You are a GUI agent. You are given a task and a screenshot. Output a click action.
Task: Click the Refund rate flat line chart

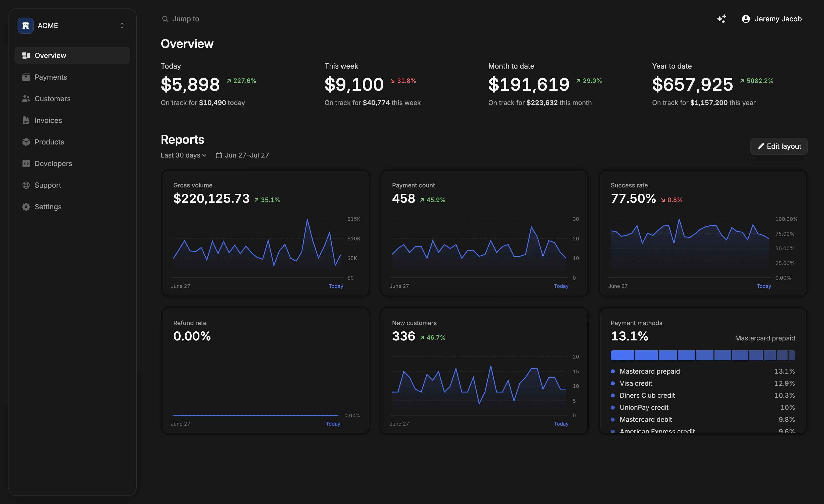(x=255, y=415)
